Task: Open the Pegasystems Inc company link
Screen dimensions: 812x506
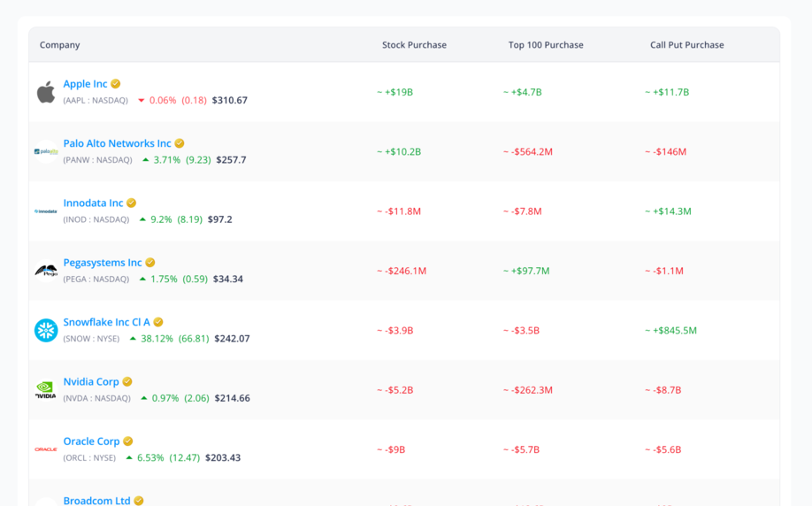Action: click(103, 263)
